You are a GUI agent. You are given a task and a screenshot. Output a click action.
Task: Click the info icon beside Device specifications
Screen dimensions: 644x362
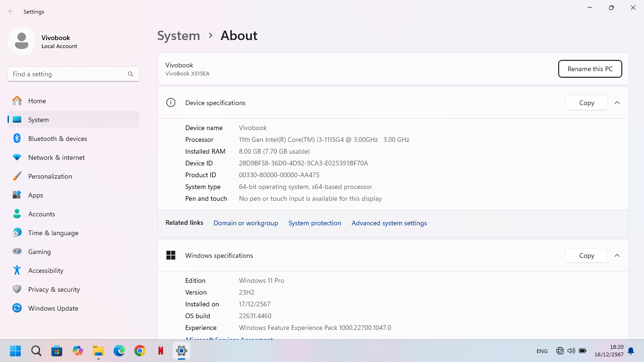pyautogui.click(x=171, y=103)
